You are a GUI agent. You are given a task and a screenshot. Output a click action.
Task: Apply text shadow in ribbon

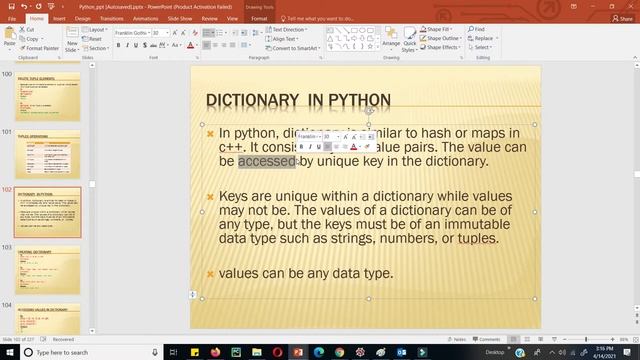pos(145,45)
